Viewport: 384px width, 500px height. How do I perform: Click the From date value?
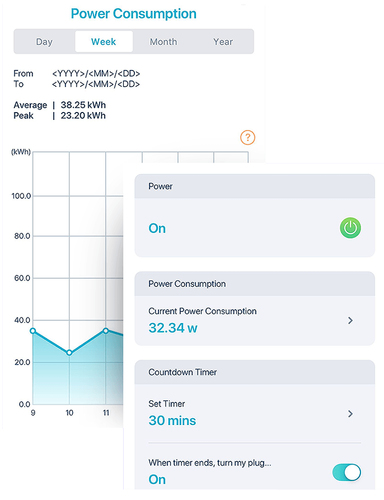[x=96, y=73]
